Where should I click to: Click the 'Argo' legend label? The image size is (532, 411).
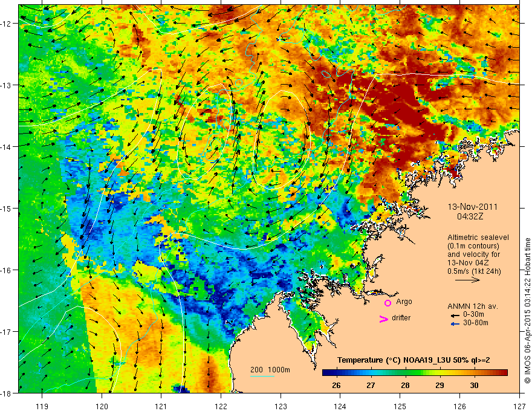click(404, 302)
